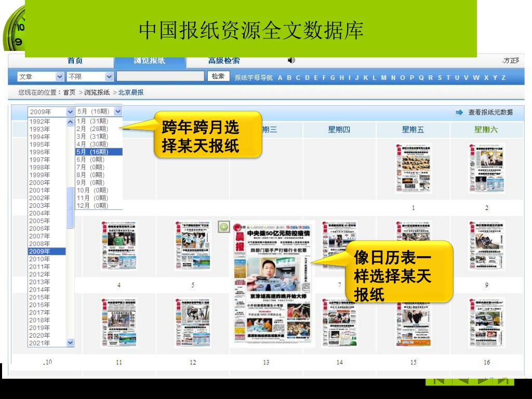Click the green zoom icon beside enlarged newspaper
Image resolution: width=532 pixels, height=399 pixels.
(223, 227)
